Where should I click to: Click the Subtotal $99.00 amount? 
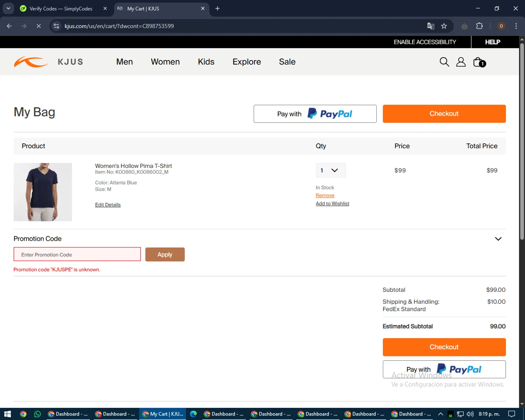click(496, 290)
